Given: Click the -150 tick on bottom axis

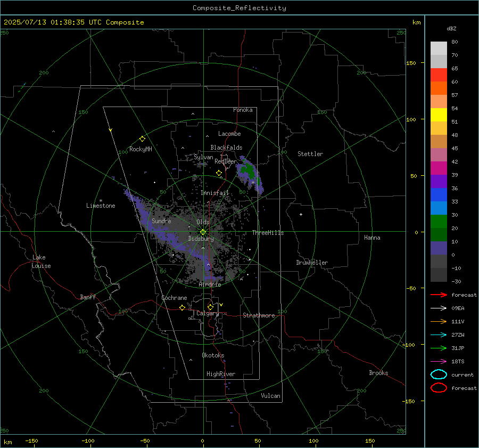Looking at the screenshot, I should [31, 441].
